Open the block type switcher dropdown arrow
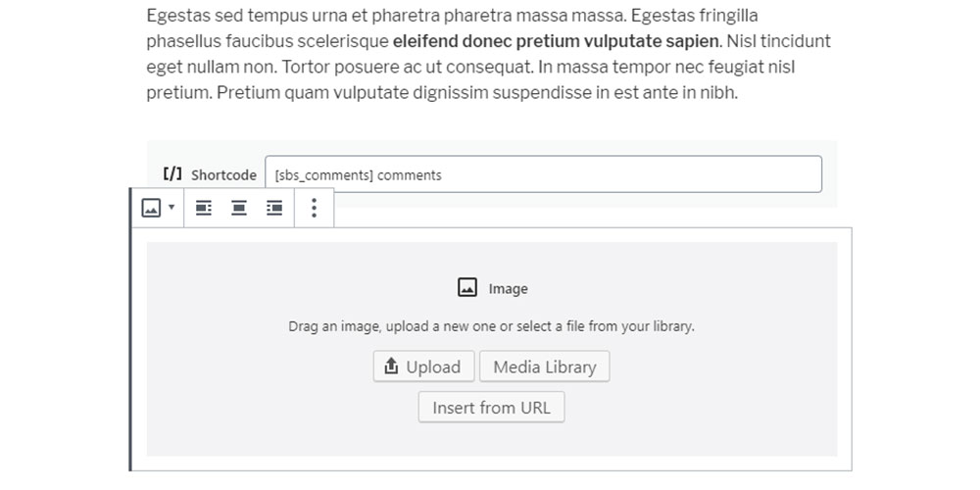 pyautogui.click(x=171, y=207)
